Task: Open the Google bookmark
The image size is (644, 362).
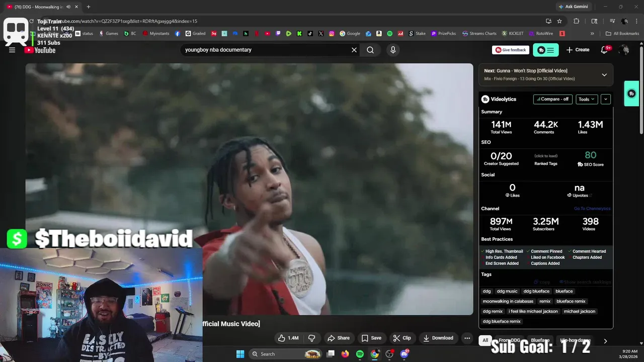Action: click(350, 34)
